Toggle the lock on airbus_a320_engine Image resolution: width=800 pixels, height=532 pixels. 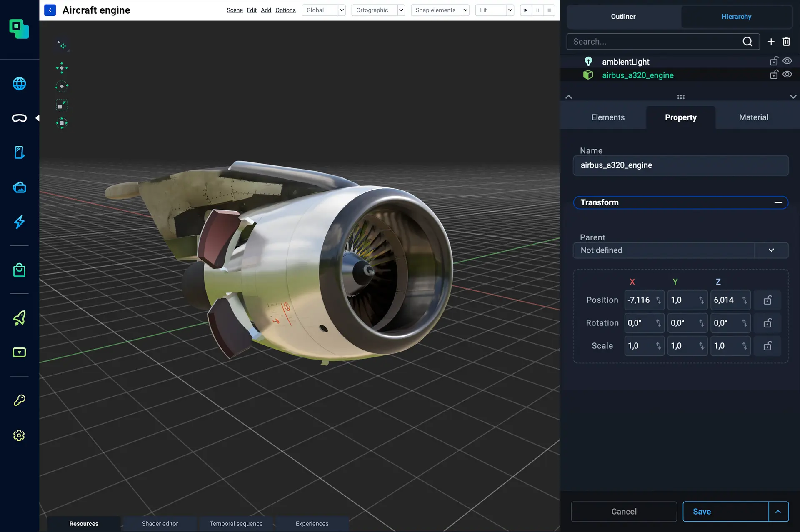pyautogui.click(x=774, y=75)
